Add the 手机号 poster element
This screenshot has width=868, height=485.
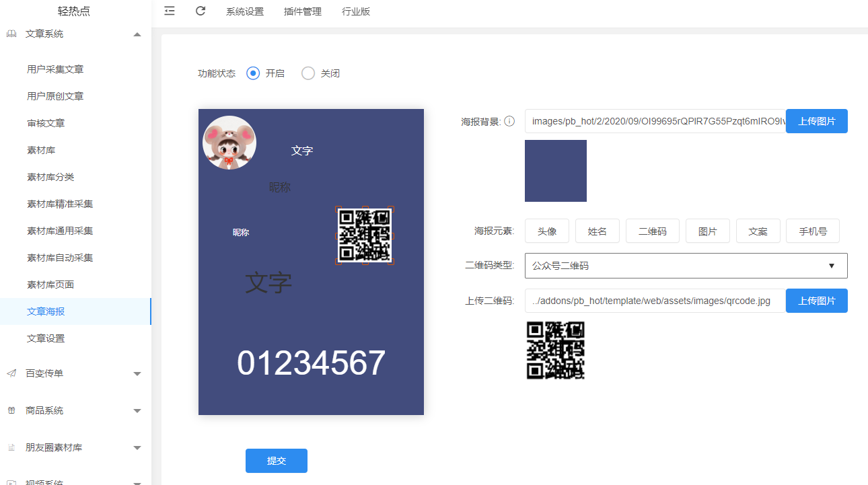click(x=813, y=231)
